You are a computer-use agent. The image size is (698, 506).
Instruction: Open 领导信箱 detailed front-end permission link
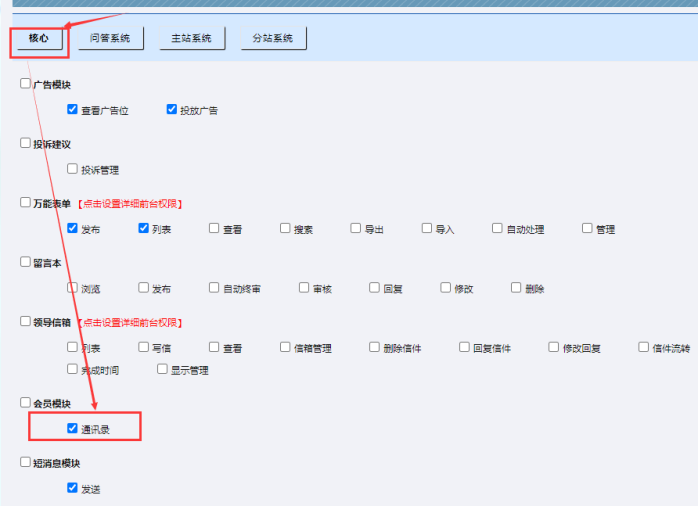click(x=130, y=322)
